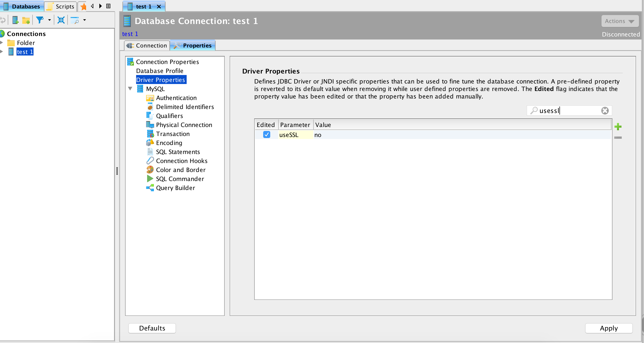Clear the usessl search field
This screenshot has width=644, height=343.
(x=605, y=110)
